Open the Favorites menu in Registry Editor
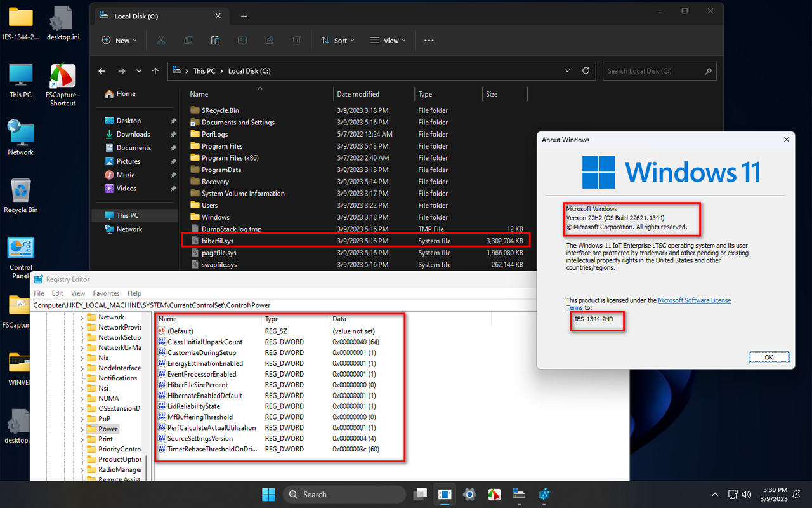The height and width of the screenshot is (508, 812). (x=106, y=293)
